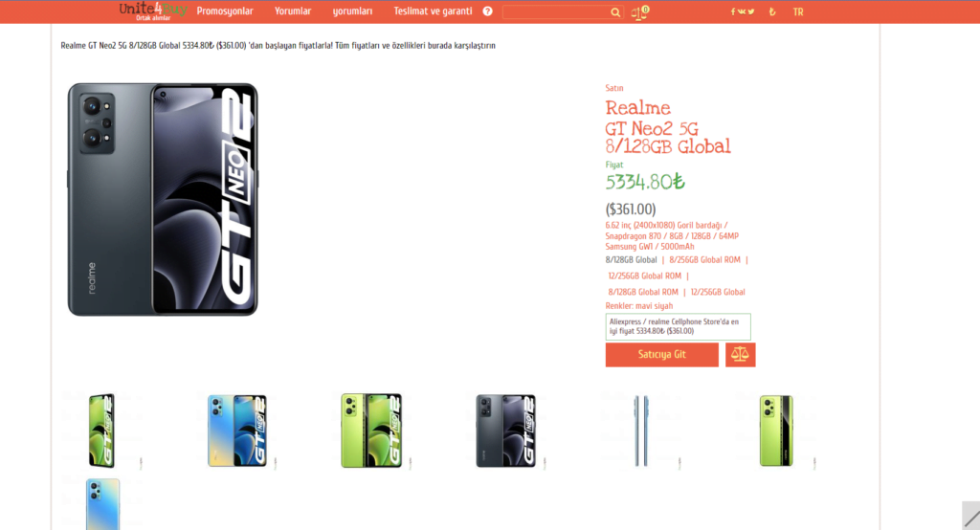Open the TR language selector
Image resolution: width=980 pixels, height=530 pixels.
coord(798,11)
